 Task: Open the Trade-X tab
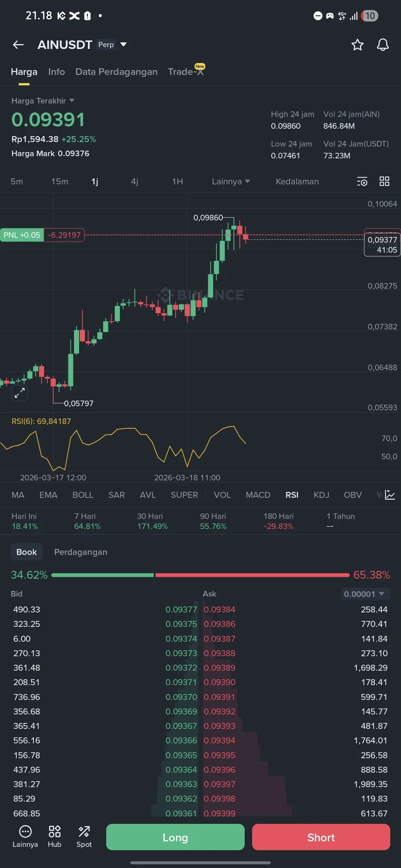click(186, 71)
